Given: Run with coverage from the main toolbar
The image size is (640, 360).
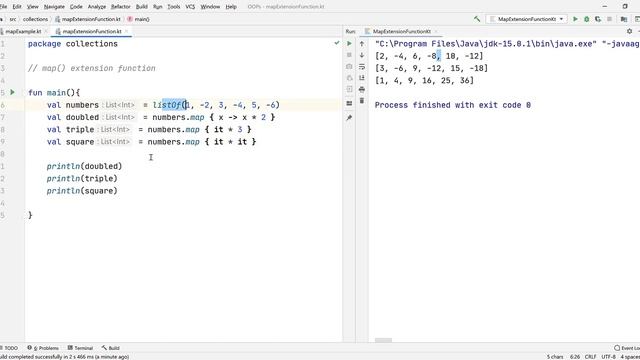Looking at the screenshot, I should (x=598, y=19).
